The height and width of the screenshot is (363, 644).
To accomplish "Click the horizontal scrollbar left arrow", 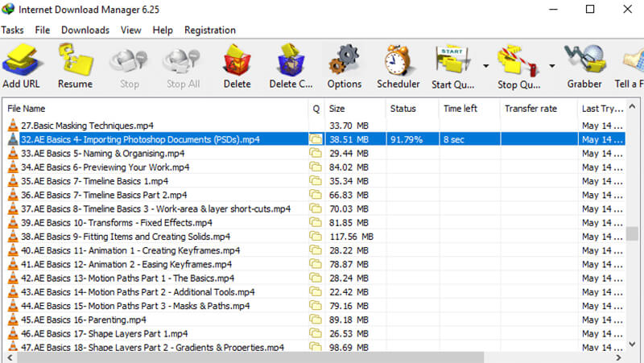I will pyautogui.click(x=10, y=357).
